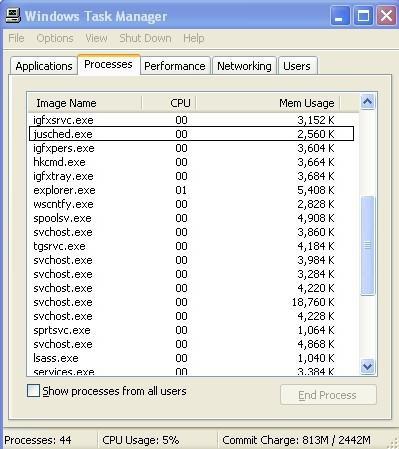Select svchost.exe using 4,220 K

point(192,288)
